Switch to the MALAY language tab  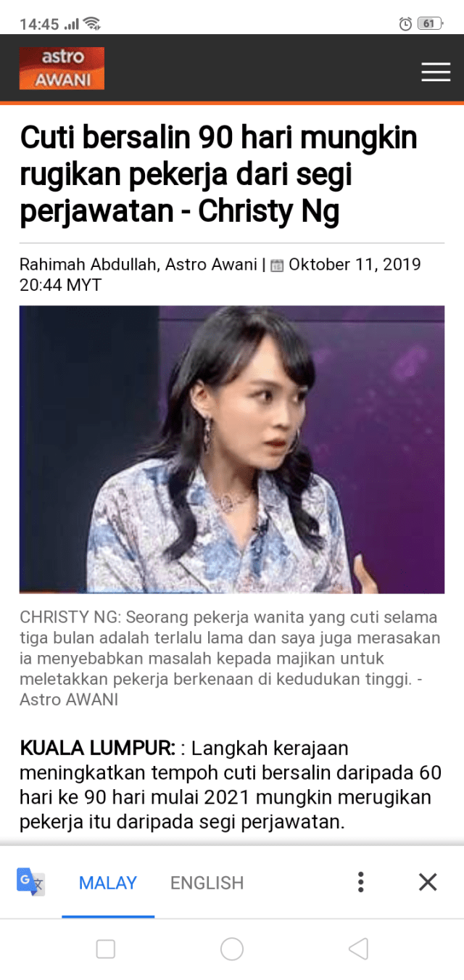[x=108, y=883]
